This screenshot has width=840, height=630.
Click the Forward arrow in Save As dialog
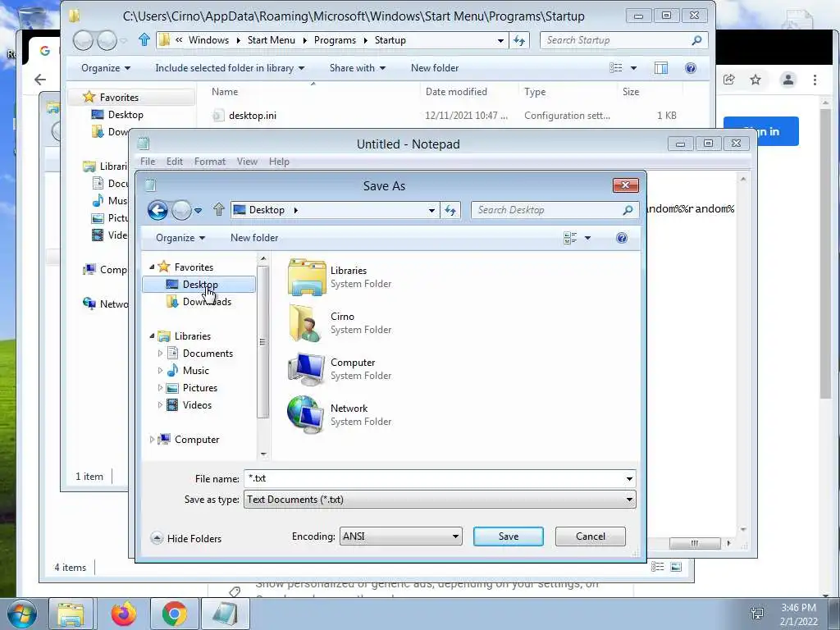pos(181,210)
